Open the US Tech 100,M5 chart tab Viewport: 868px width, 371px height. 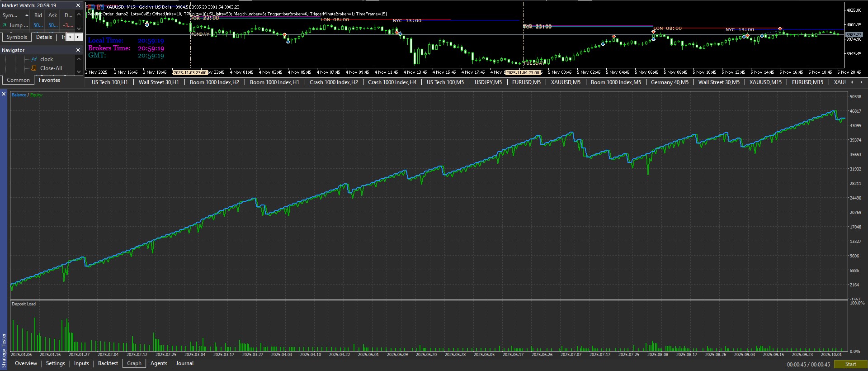point(445,82)
